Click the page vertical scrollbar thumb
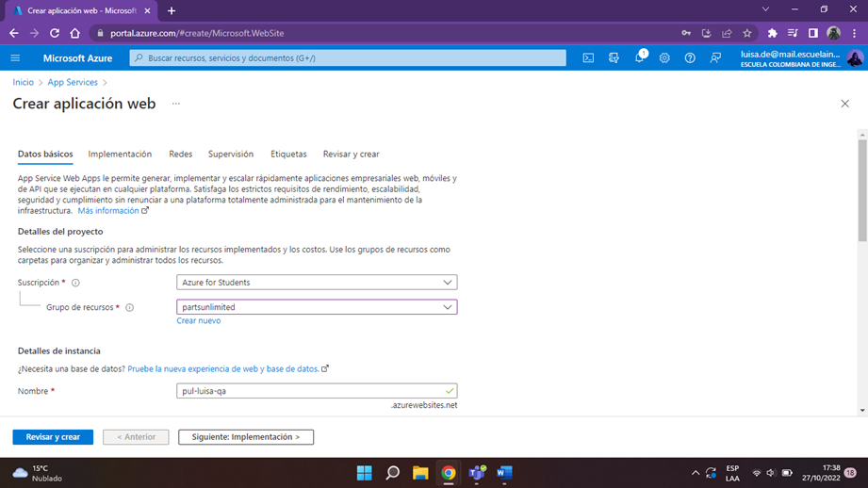Viewport: 868px width, 488px height. point(862,191)
